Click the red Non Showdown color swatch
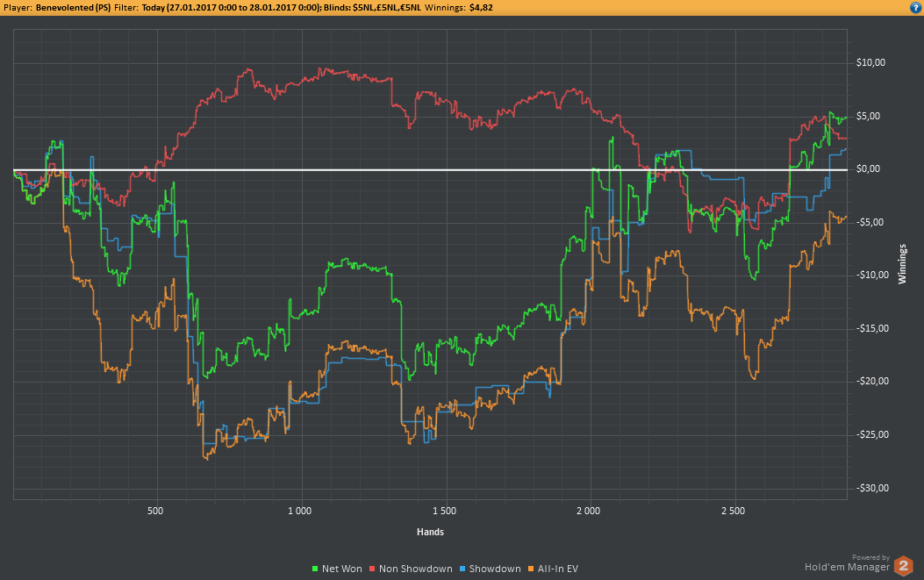This screenshot has height=580, width=924. tap(372, 569)
